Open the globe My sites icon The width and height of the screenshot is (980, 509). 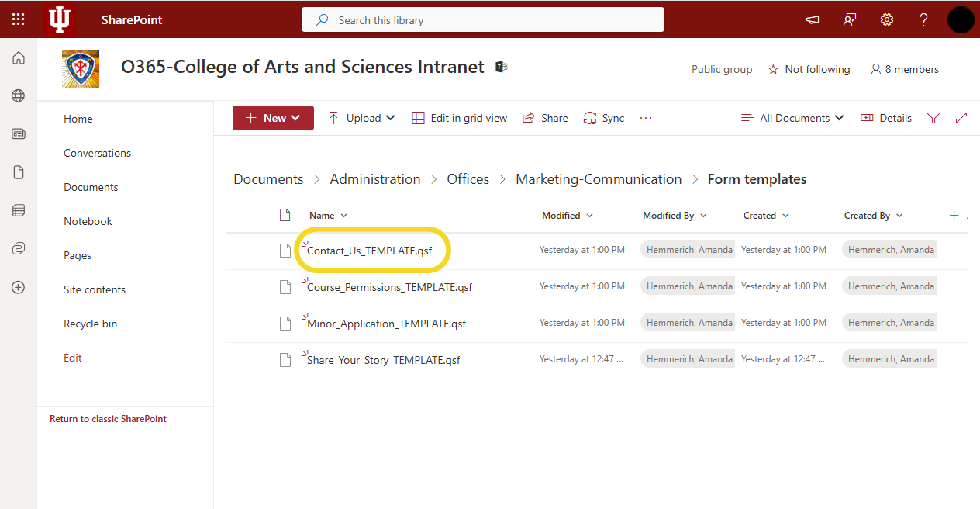click(19, 96)
